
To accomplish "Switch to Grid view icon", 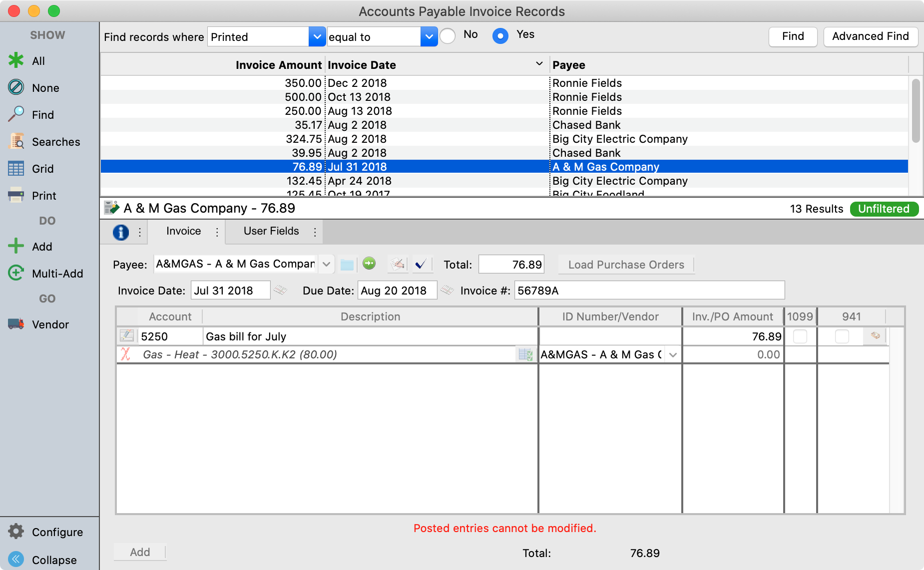I will click(16, 169).
